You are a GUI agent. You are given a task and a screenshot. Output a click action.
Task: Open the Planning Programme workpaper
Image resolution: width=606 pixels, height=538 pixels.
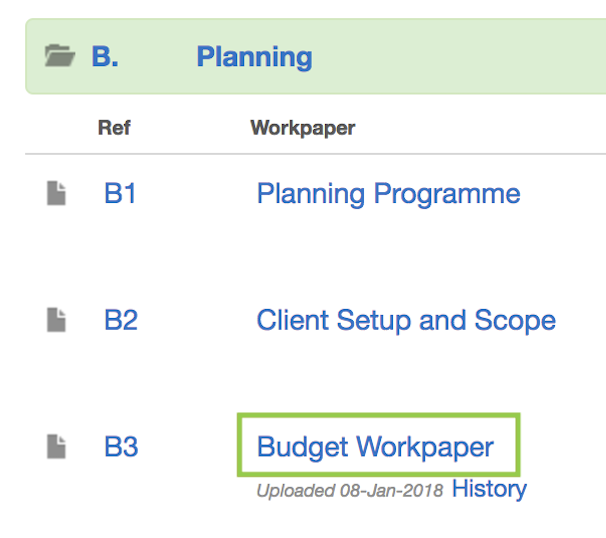click(x=388, y=194)
